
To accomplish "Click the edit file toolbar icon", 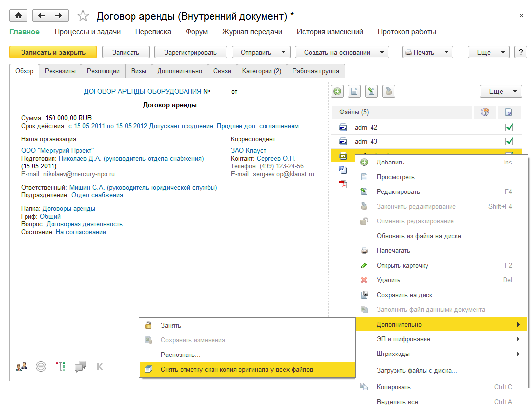I will point(372,91).
